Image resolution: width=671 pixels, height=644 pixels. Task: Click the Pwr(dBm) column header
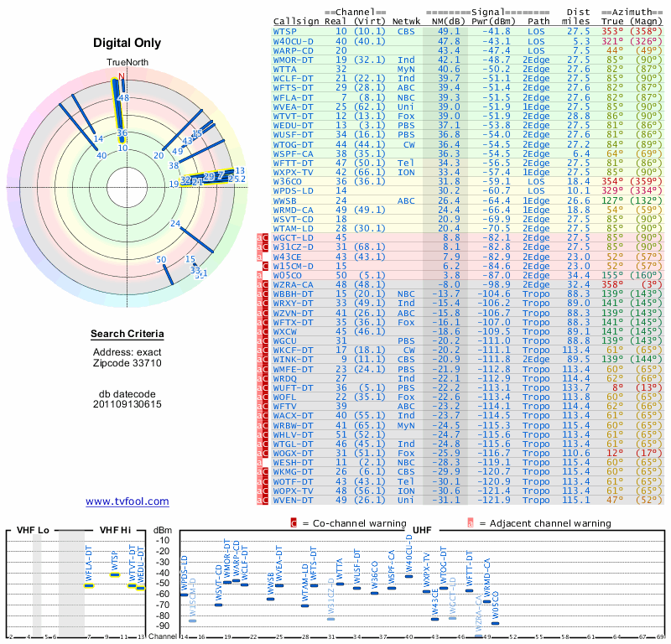click(x=493, y=22)
